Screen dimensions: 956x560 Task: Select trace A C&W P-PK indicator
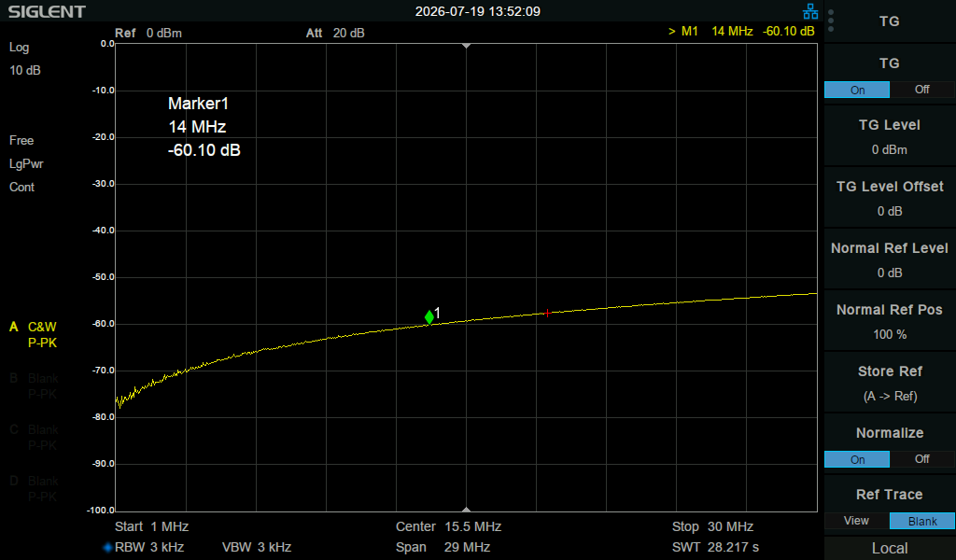pos(34,334)
